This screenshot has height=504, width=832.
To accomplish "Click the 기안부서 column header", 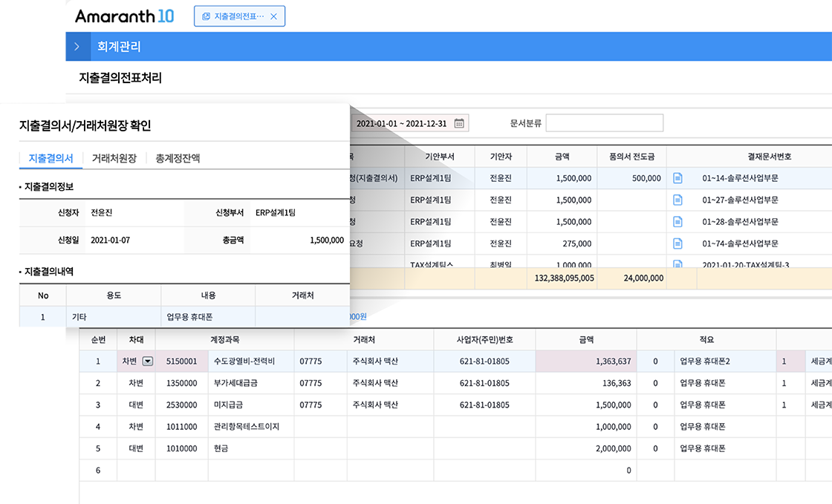I will 439,157.
